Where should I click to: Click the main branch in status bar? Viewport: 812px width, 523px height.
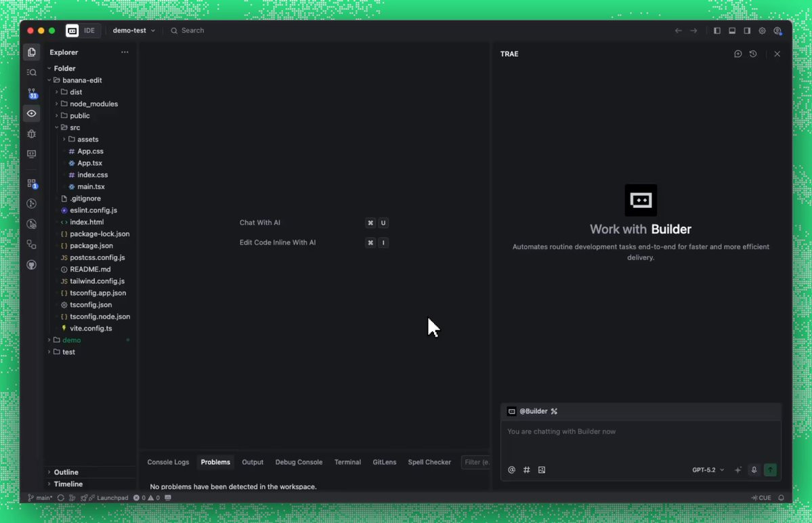coord(40,498)
